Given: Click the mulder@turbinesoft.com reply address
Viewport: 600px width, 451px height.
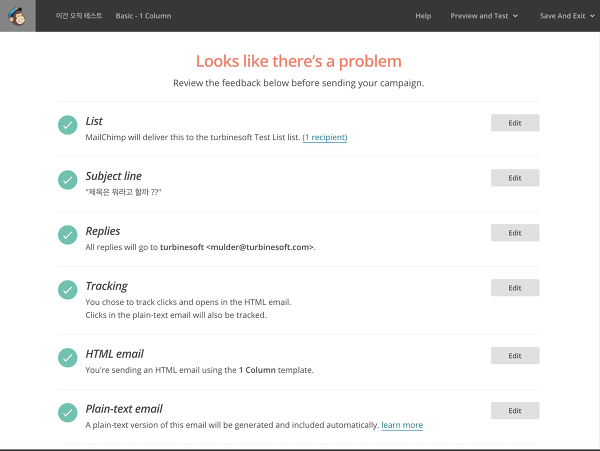Looking at the screenshot, I should point(260,247).
